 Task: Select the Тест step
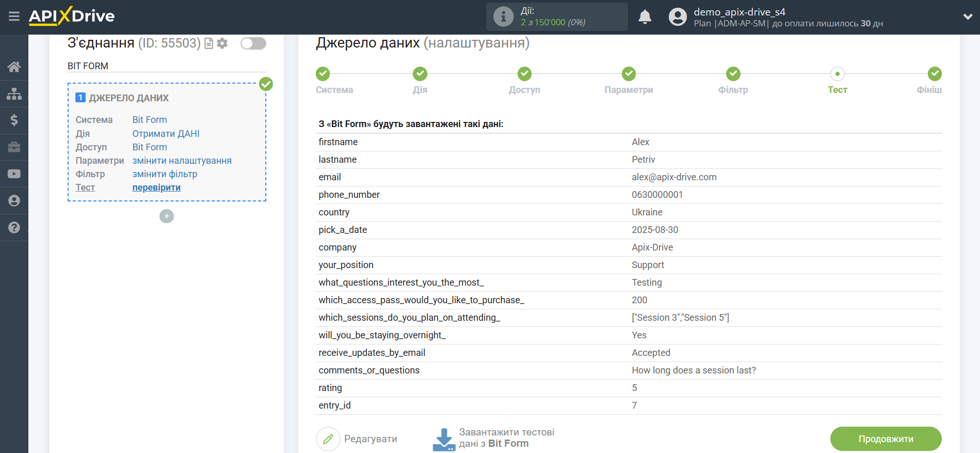pos(837,81)
